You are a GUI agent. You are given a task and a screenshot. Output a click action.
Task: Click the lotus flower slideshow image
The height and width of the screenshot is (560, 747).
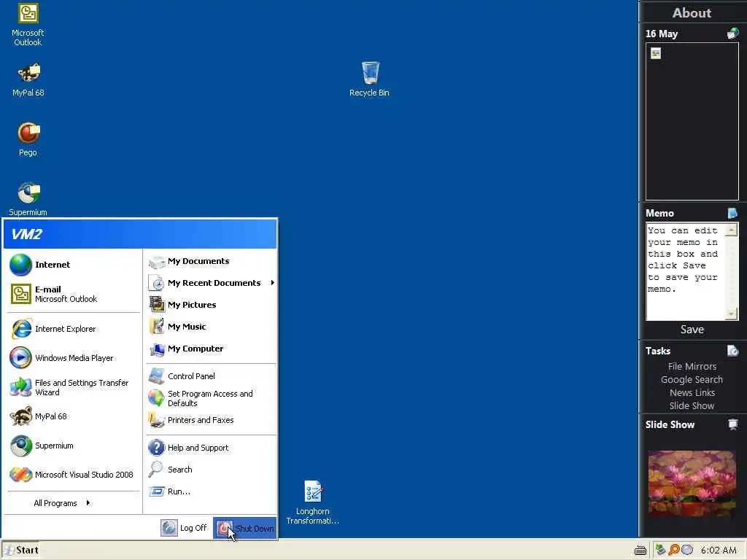pos(692,484)
